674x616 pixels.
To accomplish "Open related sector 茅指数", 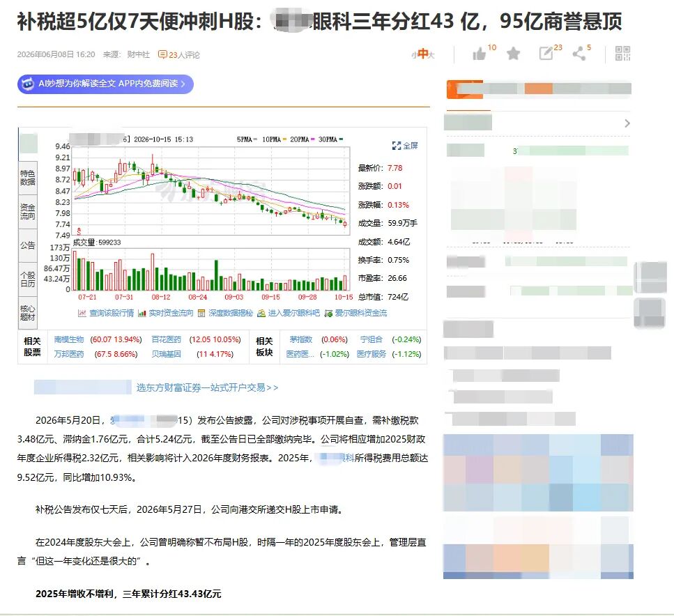I will pos(300,339).
